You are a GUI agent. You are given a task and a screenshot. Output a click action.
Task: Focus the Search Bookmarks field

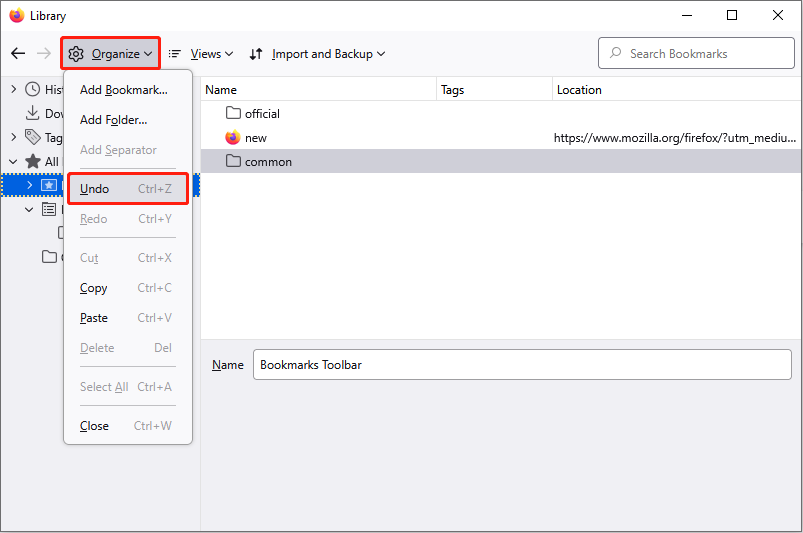(705, 54)
